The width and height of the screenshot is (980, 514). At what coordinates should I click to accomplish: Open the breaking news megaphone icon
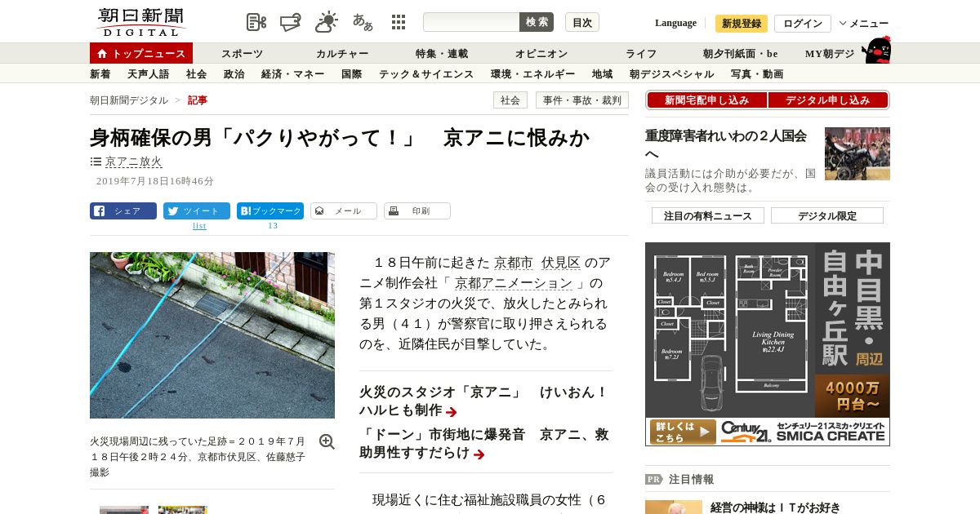click(x=291, y=22)
